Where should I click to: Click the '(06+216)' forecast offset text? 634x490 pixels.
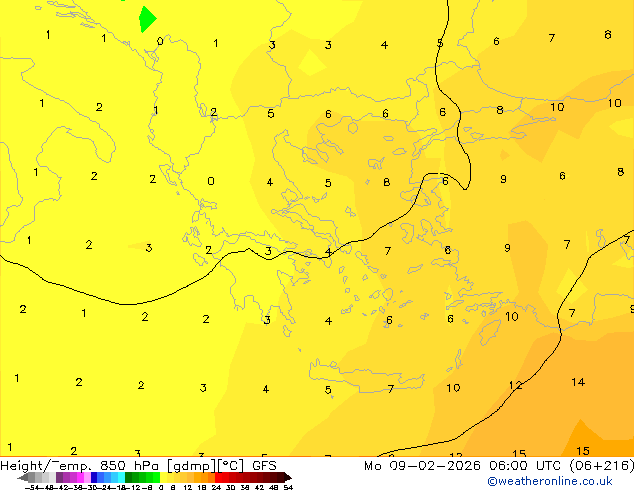(601, 466)
